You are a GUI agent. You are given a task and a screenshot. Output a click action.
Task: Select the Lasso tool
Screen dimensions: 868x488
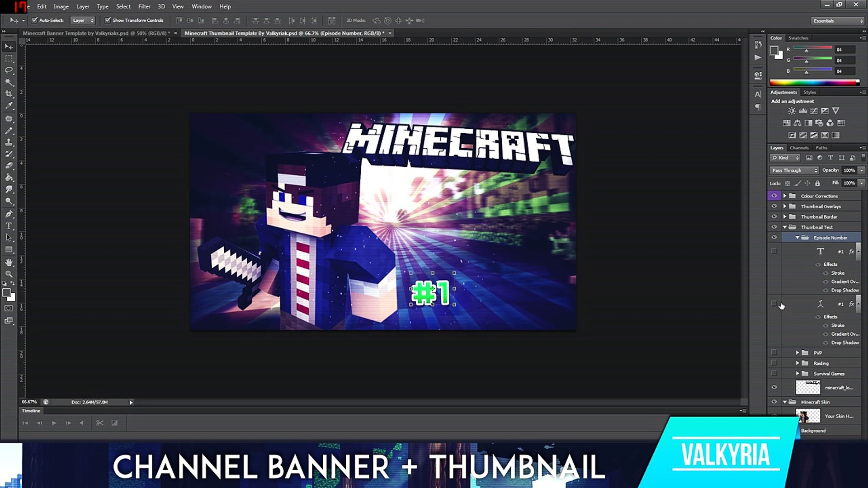point(9,70)
